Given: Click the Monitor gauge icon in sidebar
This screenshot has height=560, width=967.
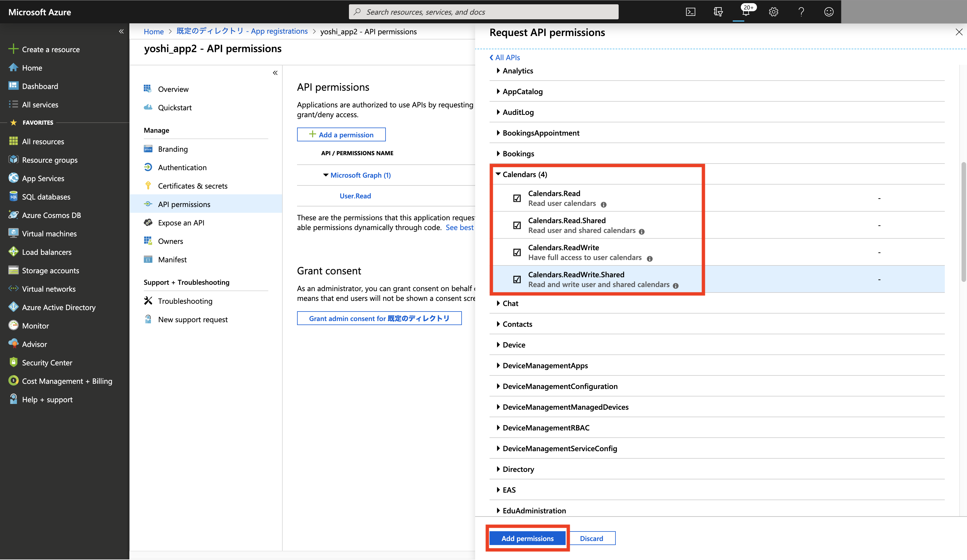Looking at the screenshot, I should 14,325.
